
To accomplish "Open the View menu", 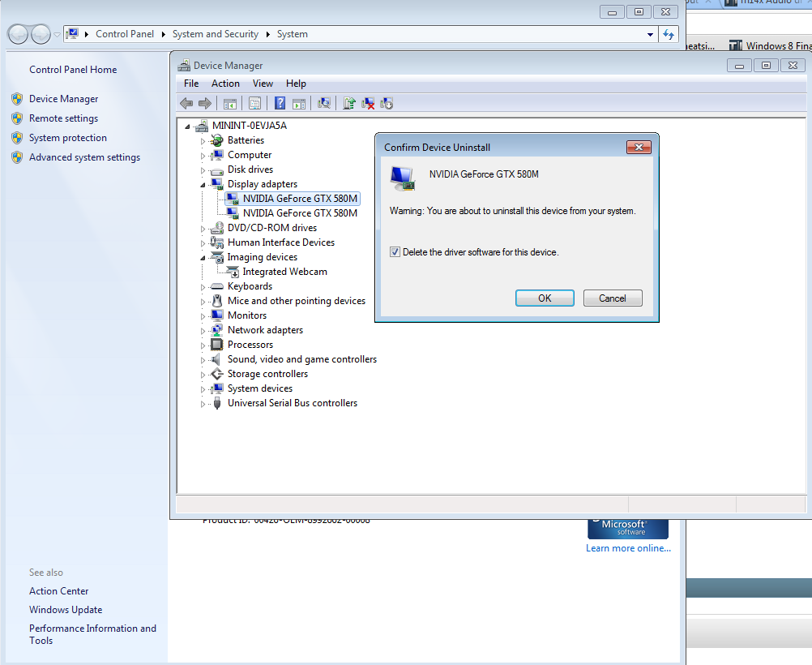I will [263, 84].
